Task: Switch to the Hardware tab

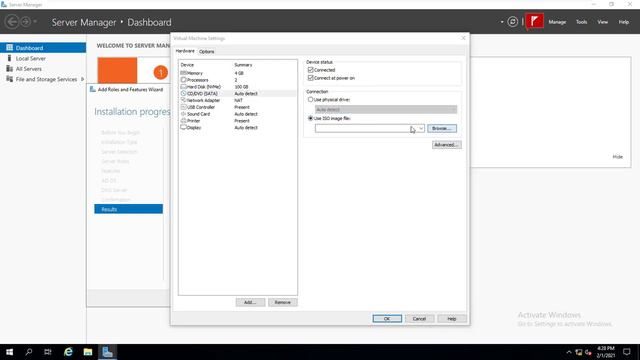Action: point(185,51)
